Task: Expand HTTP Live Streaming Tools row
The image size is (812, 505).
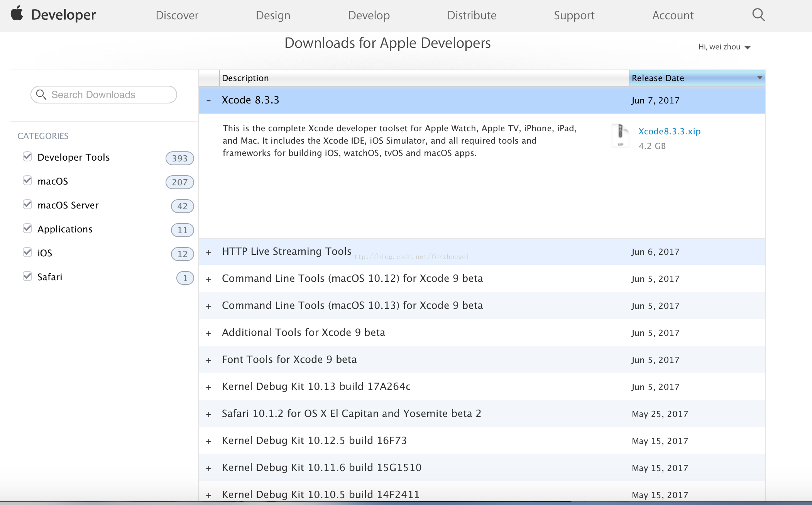Action: (209, 252)
